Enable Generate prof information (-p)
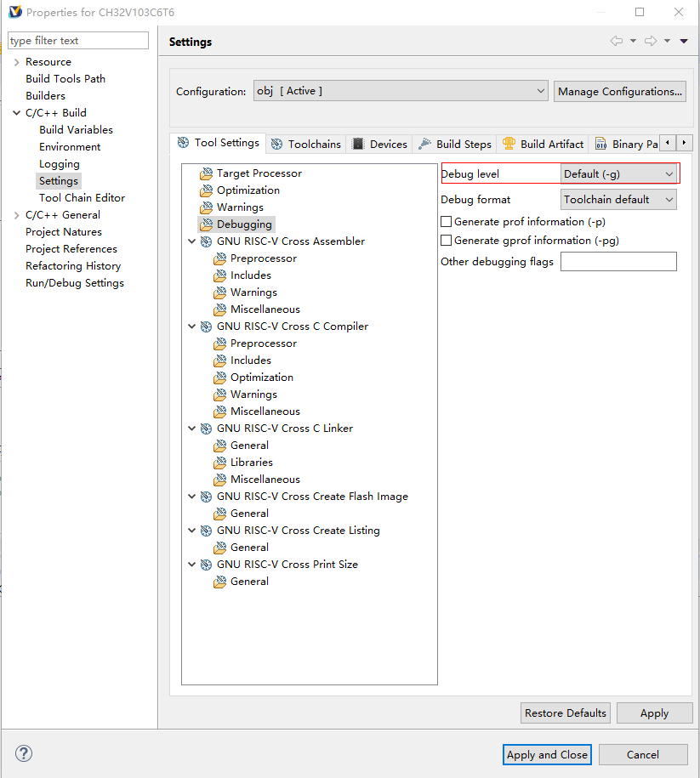 point(446,221)
